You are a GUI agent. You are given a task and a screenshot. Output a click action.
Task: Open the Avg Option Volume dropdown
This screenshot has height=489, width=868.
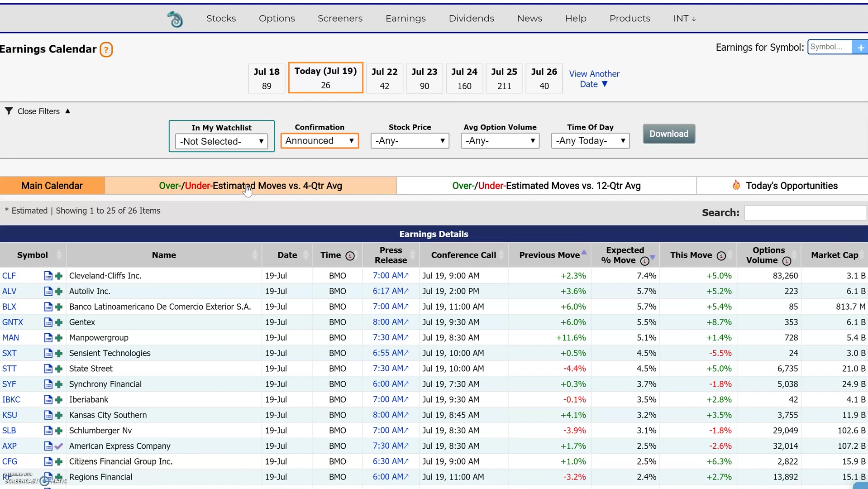click(500, 141)
